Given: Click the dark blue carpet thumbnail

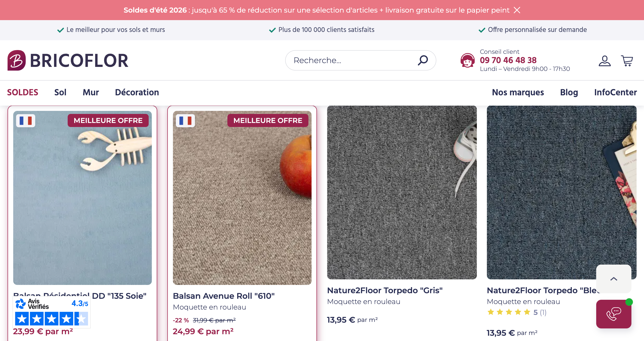Looking at the screenshot, I should (561, 192).
